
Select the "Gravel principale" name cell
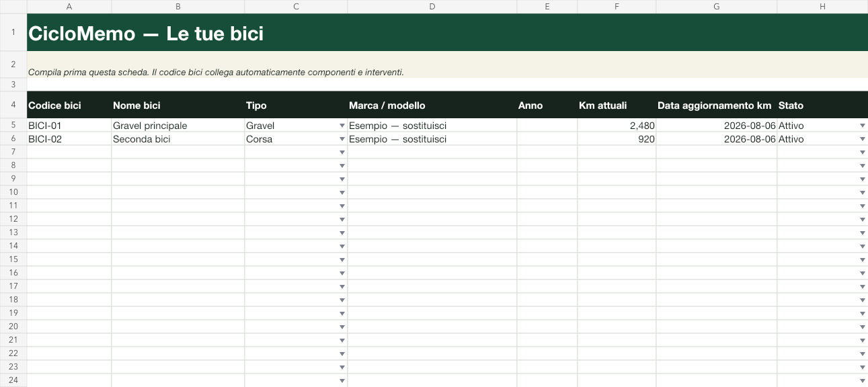[x=178, y=126]
